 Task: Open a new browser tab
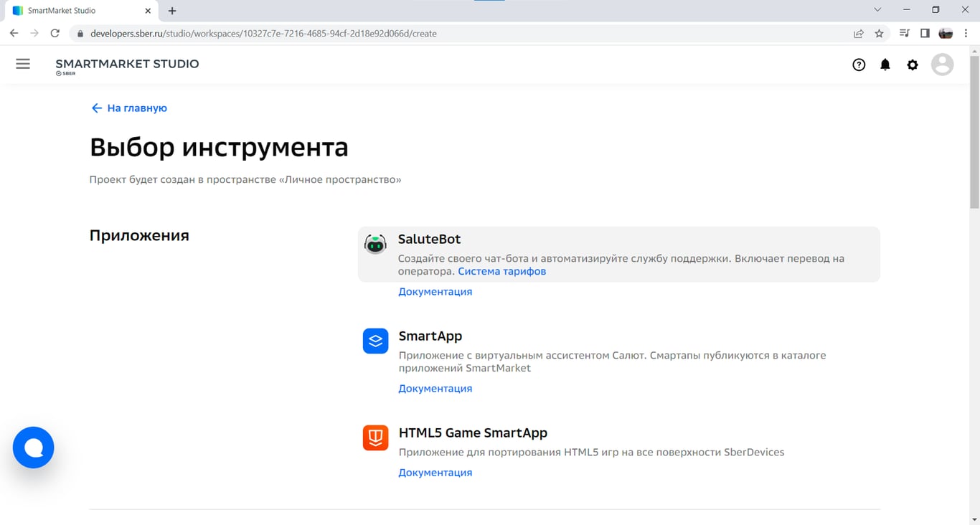pyautogui.click(x=171, y=11)
